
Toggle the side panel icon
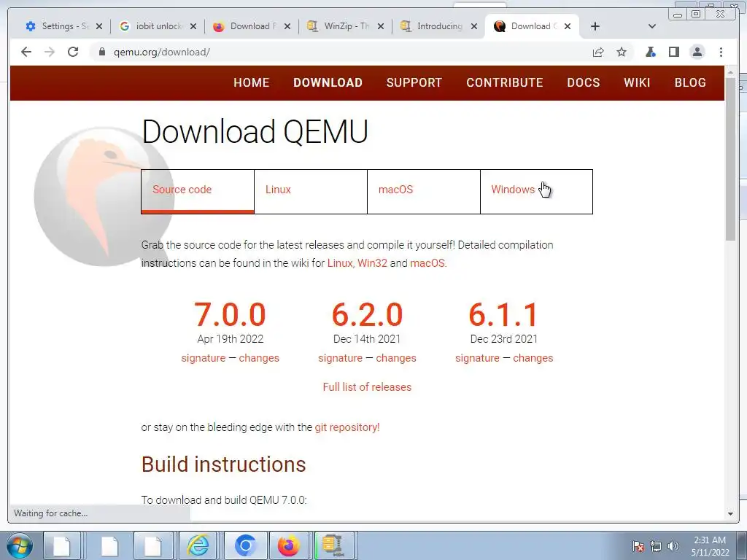[673, 52]
